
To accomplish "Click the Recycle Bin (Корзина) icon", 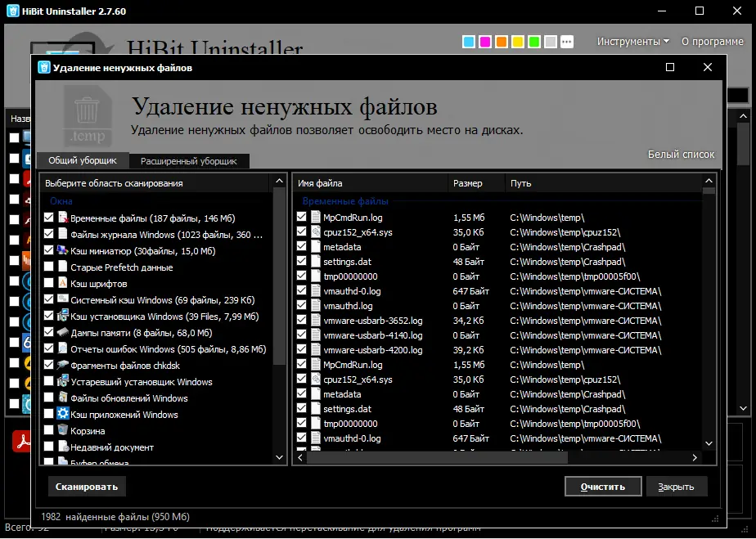I will tap(63, 430).
